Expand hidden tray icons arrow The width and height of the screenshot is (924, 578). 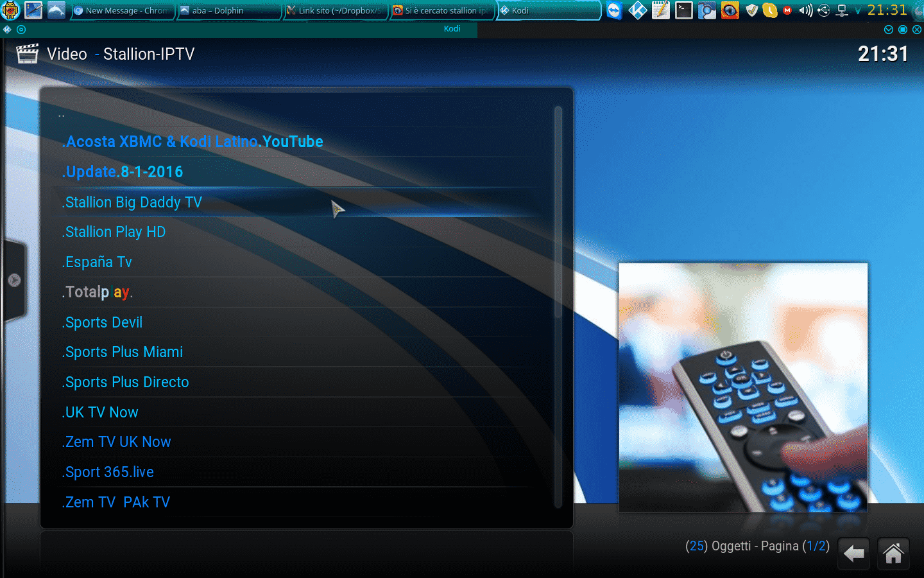(858, 11)
